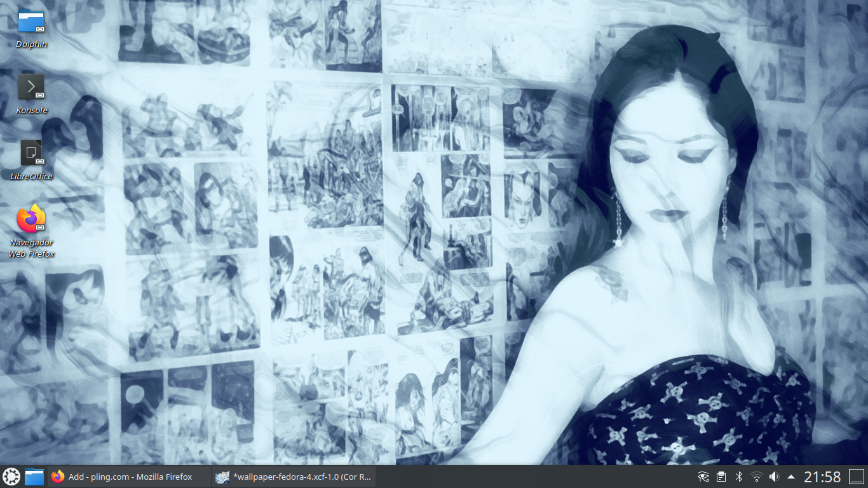Screen dimensions: 868x488
Task: Expand hidden system tray icons
Action: click(791, 477)
